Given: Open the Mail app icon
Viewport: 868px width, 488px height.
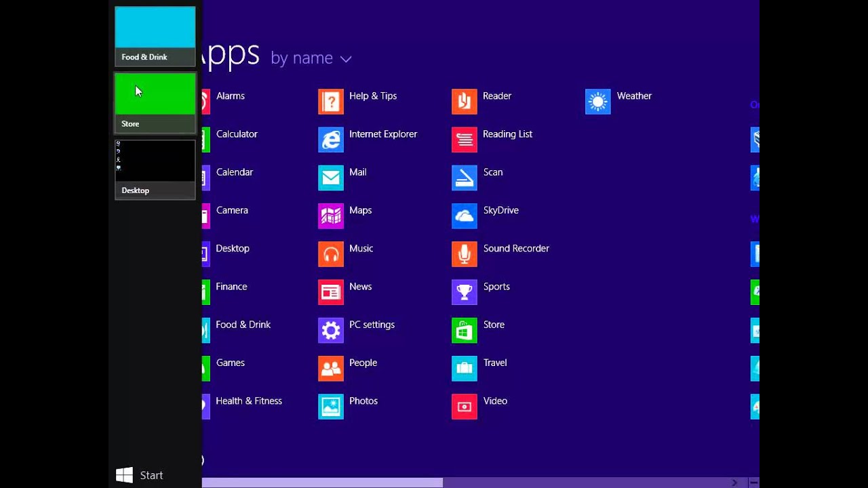Looking at the screenshot, I should 331,178.
